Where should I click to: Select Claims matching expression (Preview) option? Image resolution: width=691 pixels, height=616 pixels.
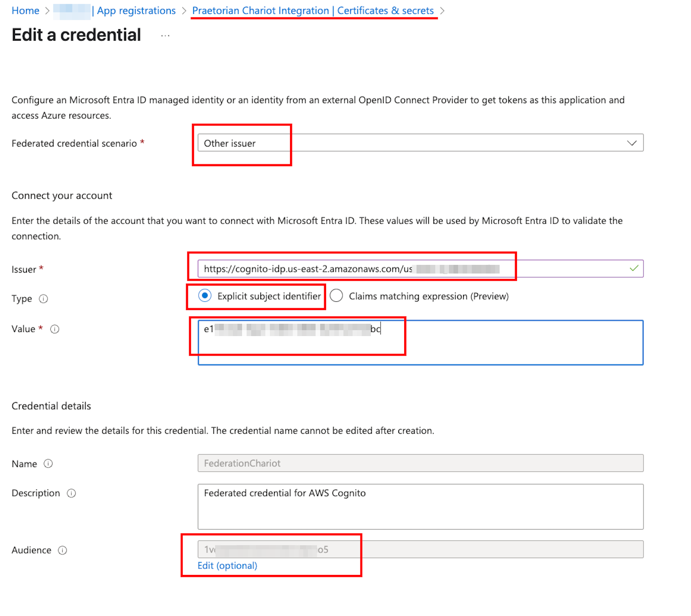click(x=337, y=296)
